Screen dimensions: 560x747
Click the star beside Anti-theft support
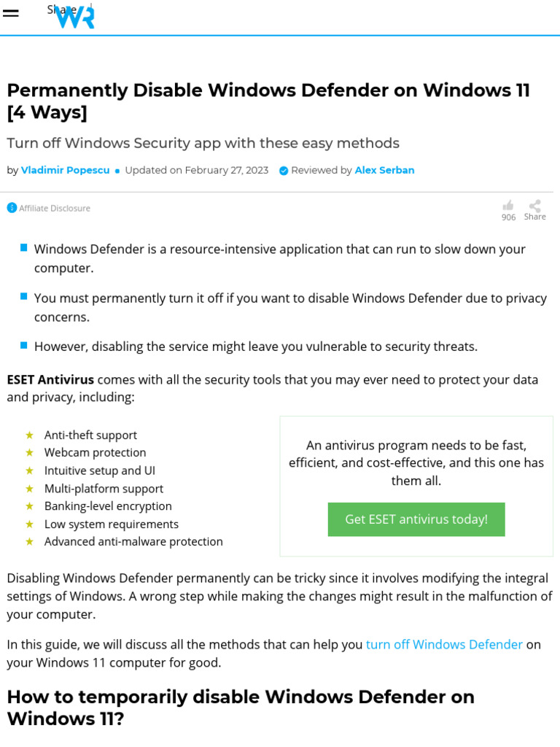point(30,436)
